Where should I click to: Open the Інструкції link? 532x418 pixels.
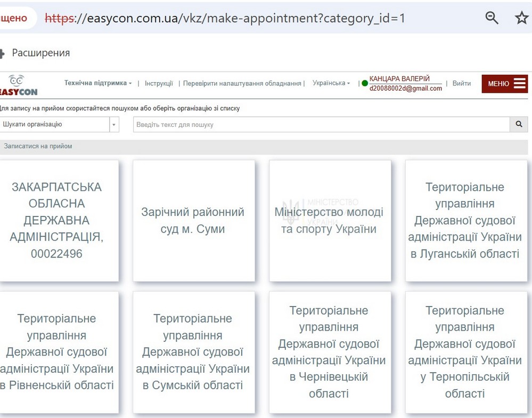click(159, 83)
